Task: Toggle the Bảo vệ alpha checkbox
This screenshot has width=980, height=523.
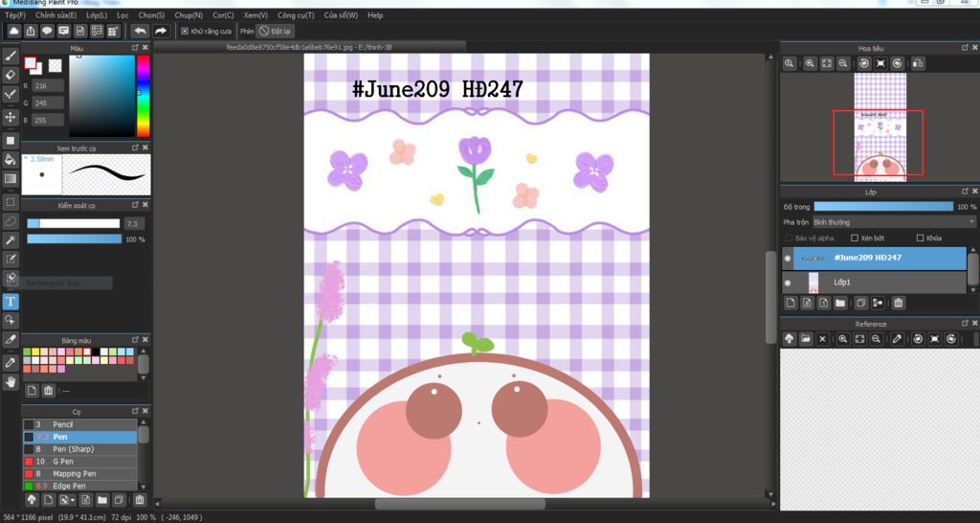Action: click(789, 238)
